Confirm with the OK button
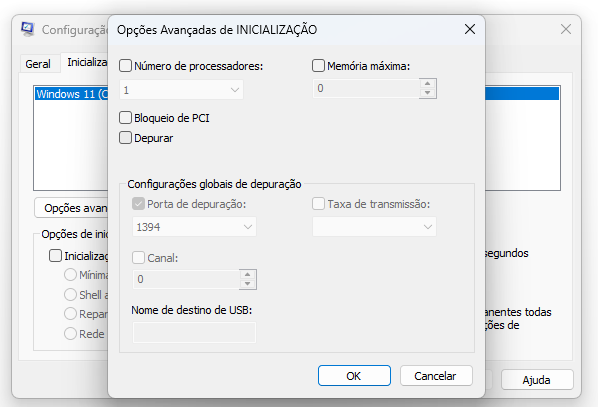Screen dimensions: 598x407 coord(354,376)
